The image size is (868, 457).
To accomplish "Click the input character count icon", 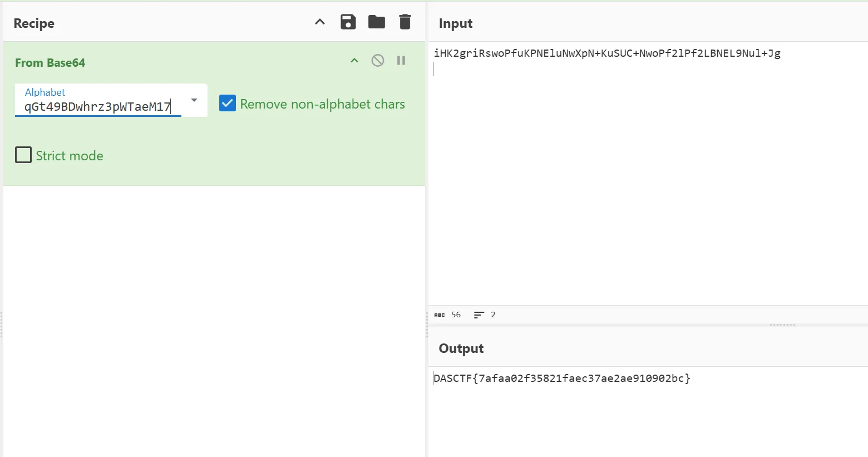I will tap(440, 315).
